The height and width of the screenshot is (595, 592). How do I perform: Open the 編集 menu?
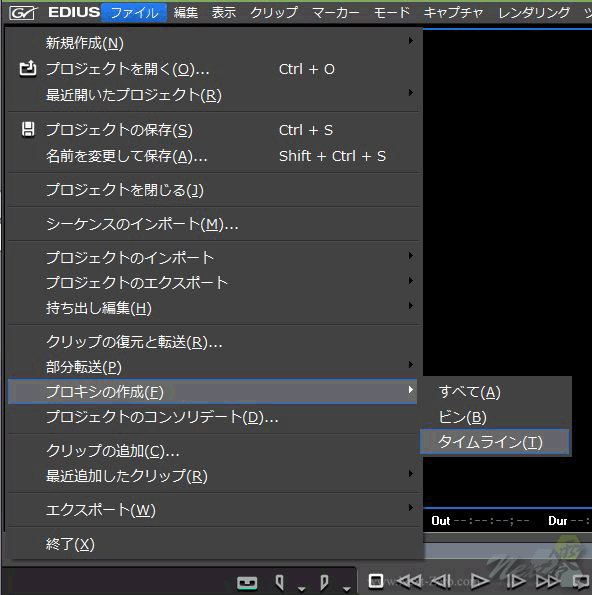[x=186, y=13]
